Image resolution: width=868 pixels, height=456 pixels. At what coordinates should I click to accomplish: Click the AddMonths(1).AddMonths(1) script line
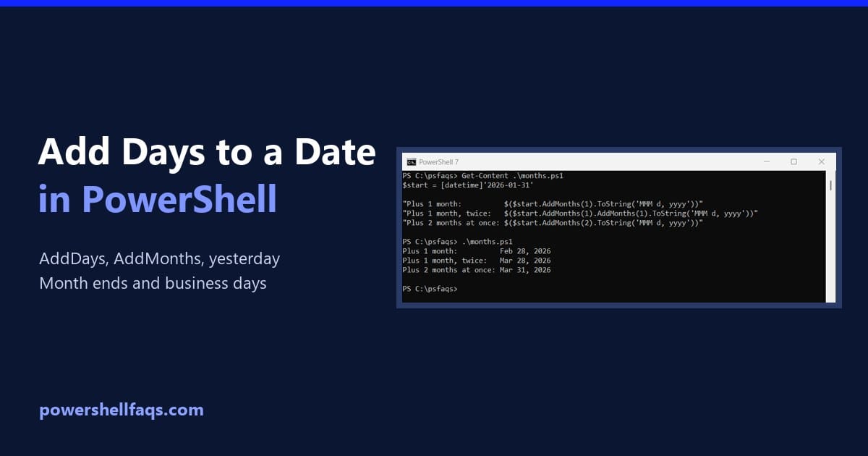pyautogui.click(x=580, y=214)
